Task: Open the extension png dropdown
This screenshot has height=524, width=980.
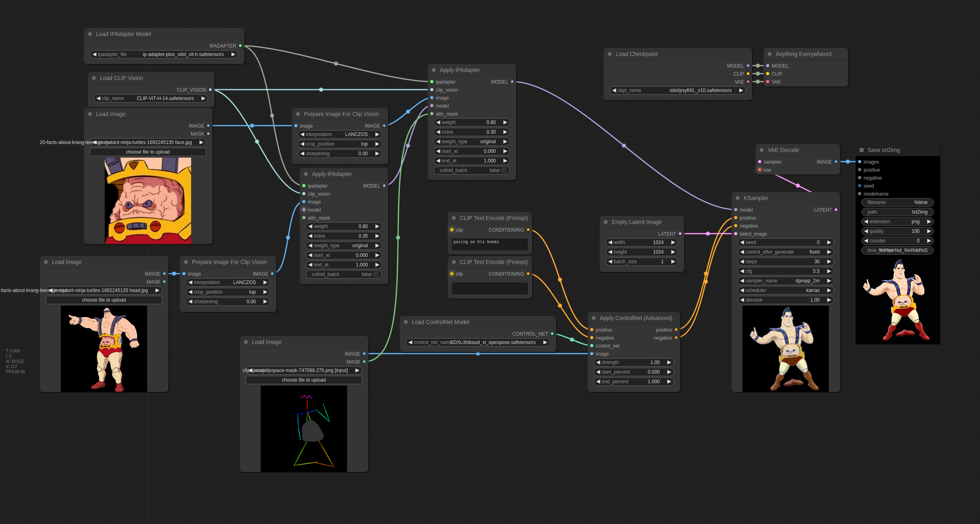Action: point(898,222)
